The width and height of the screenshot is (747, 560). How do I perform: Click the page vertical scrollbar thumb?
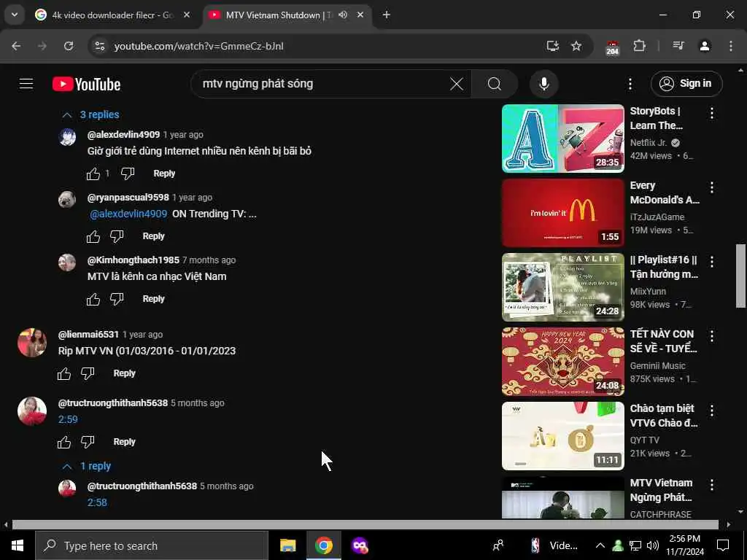(740, 276)
